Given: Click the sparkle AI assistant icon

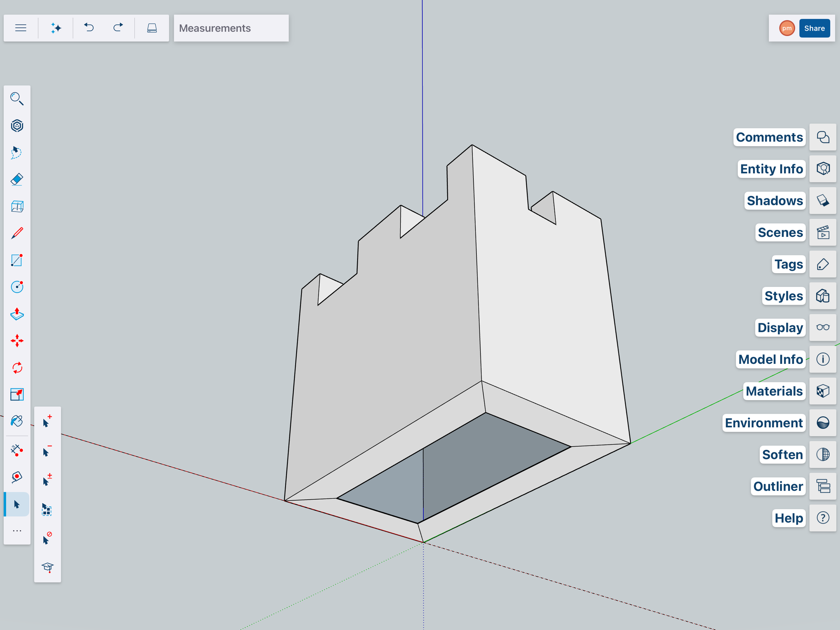Looking at the screenshot, I should tap(56, 28).
